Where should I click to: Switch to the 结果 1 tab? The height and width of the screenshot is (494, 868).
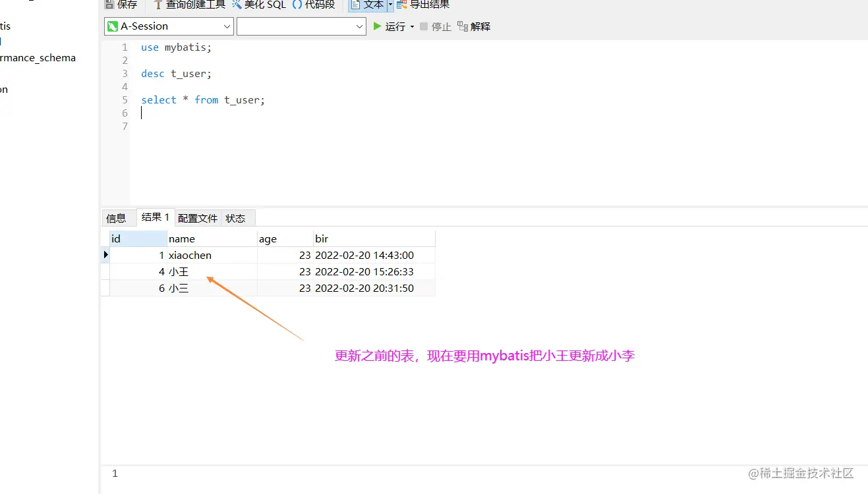(x=156, y=217)
